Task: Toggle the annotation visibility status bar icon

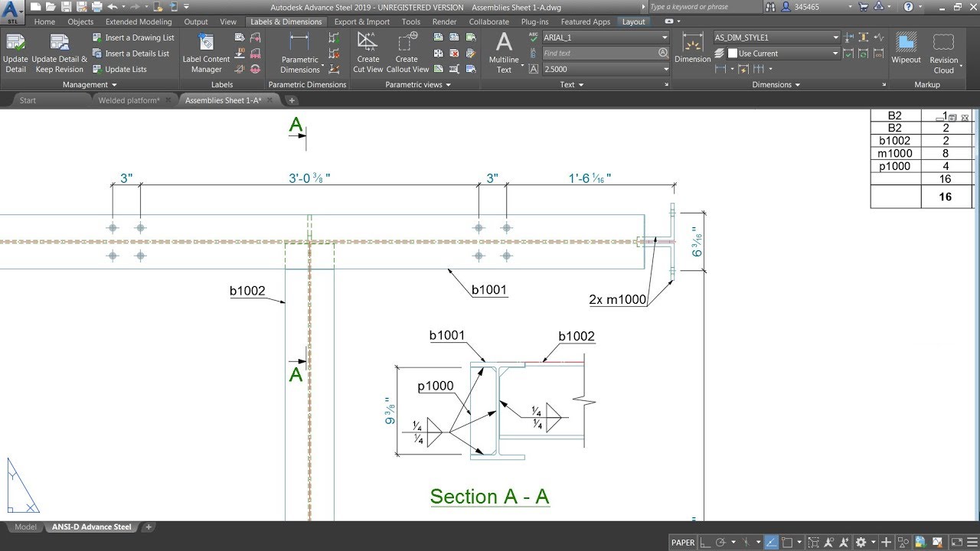Action: click(829, 542)
